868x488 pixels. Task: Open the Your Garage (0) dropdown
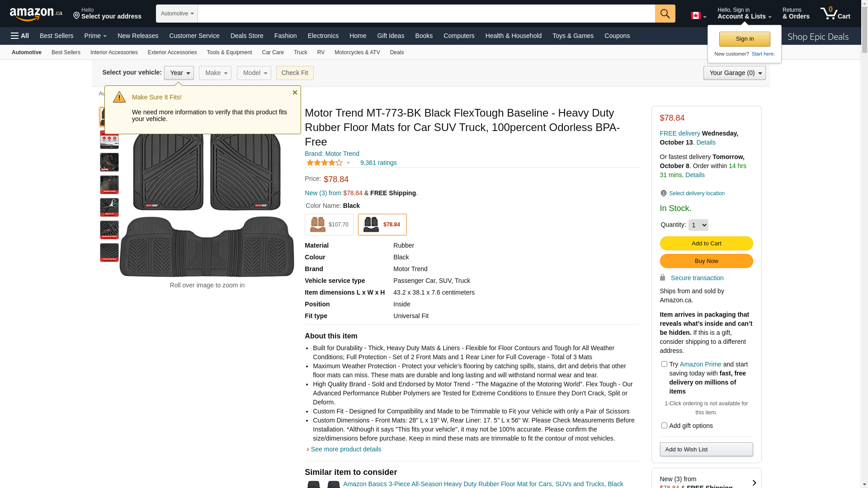coord(734,73)
